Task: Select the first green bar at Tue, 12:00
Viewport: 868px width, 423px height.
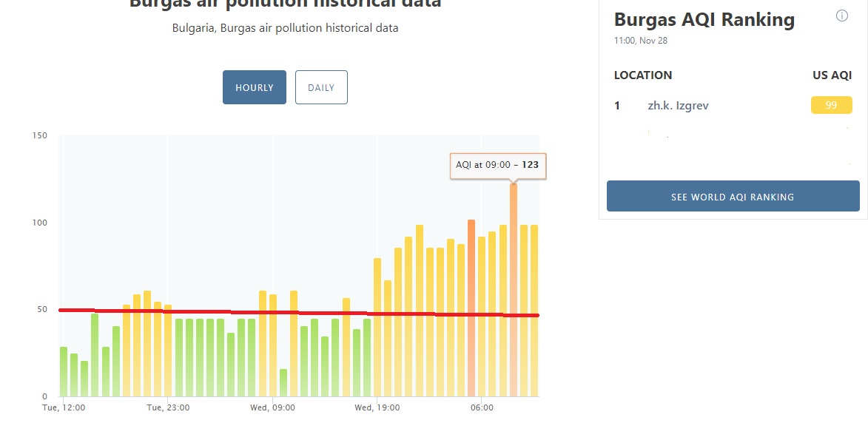Action: tap(64, 371)
